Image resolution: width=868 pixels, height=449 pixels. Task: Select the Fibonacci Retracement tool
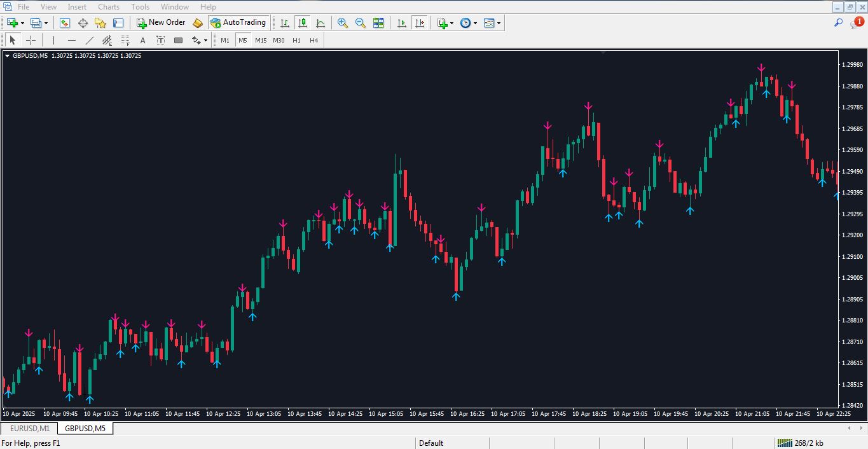(x=125, y=41)
